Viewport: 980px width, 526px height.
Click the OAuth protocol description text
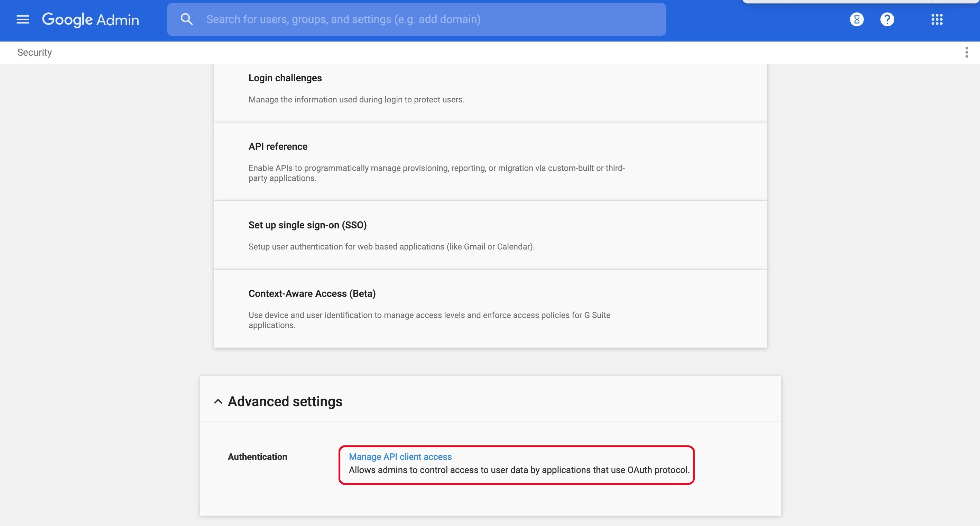pyautogui.click(x=519, y=470)
